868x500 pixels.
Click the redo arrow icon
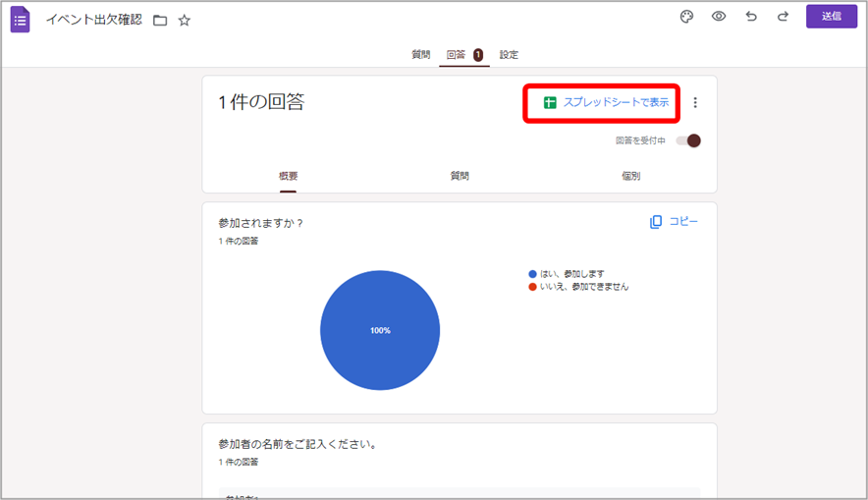[783, 16]
